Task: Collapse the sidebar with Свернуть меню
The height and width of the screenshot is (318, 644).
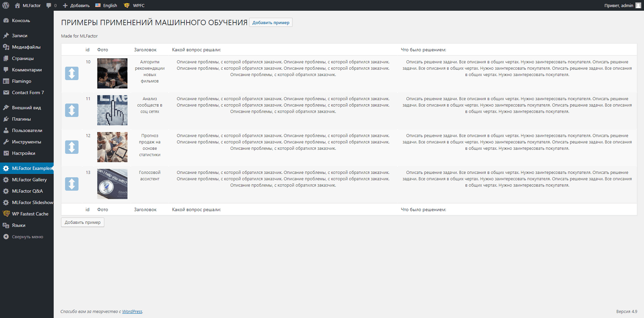Action: (27, 237)
